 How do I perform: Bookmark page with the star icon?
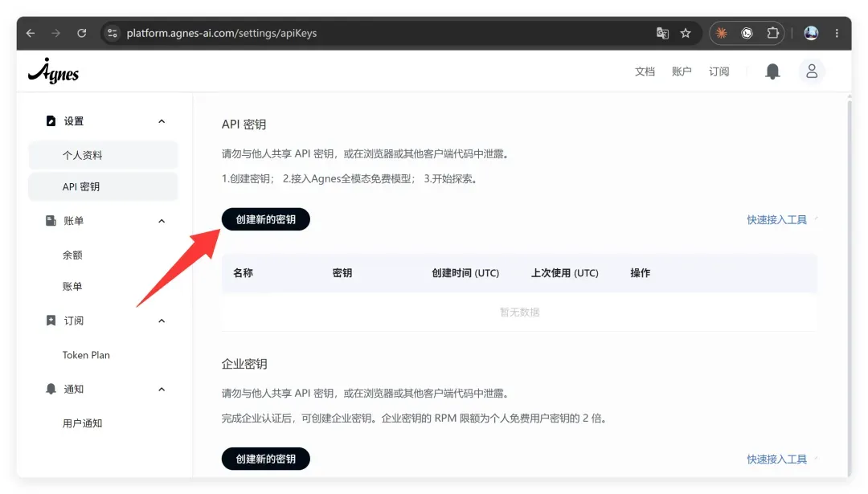pyautogui.click(x=686, y=33)
